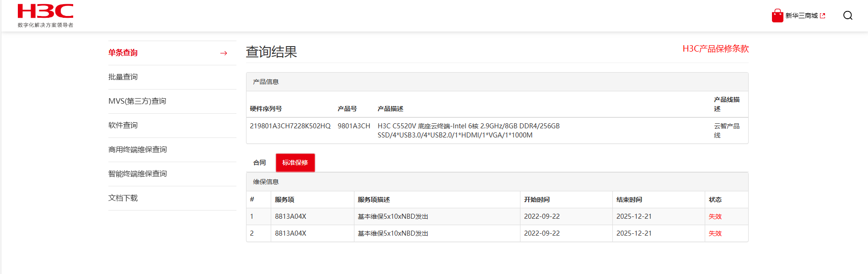
Task: Click 云智产品线 product line cell
Action: (726, 131)
